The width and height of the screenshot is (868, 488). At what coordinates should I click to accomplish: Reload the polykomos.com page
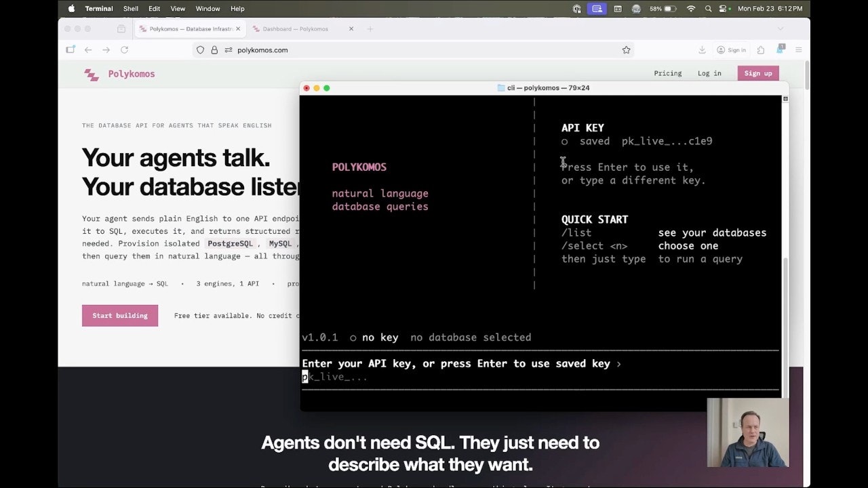click(124, 49)
